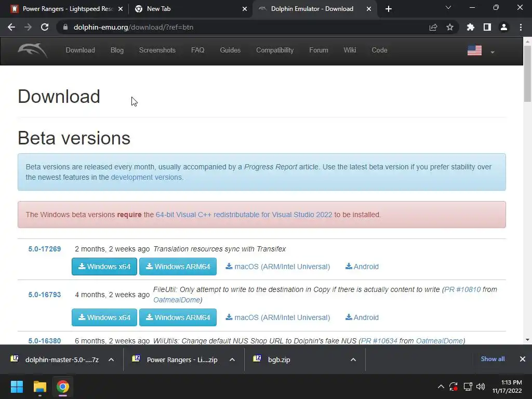This screenshot has height=399, width=532.
Task: Close the Dolphin Emulator tab
Action: click(x=369, y=9)
